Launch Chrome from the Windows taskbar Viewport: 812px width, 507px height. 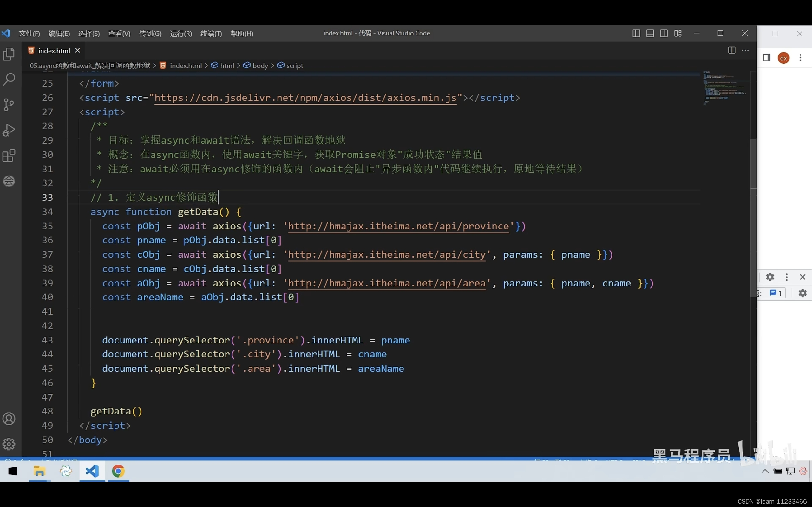[118, 472]
